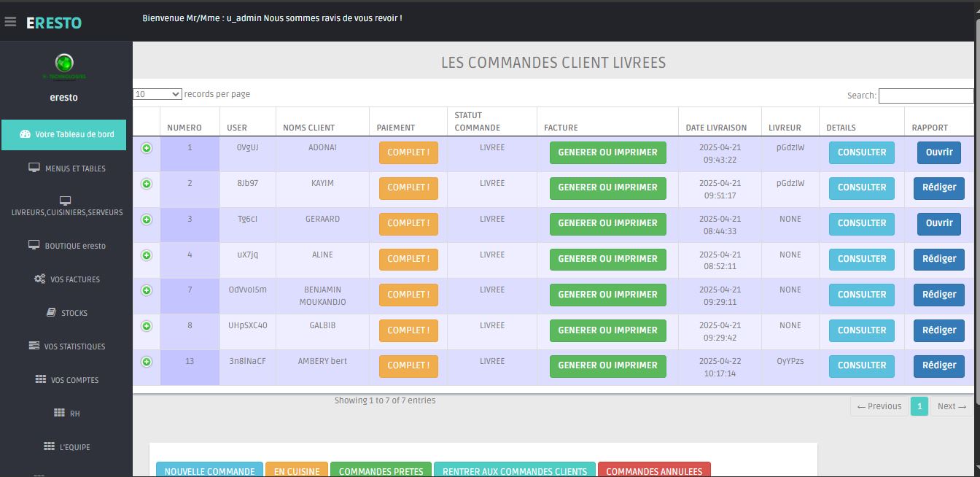
Task: Click the monitor icon for BOUTIQUE eresto
Action: pyautogui.click(x=34, y=245)
